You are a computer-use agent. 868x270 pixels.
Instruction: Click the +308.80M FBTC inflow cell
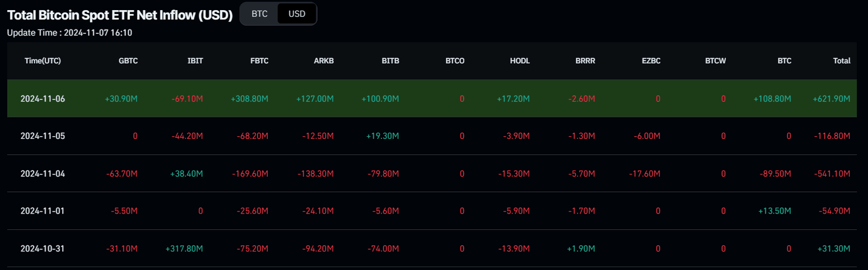pos(249,99)
